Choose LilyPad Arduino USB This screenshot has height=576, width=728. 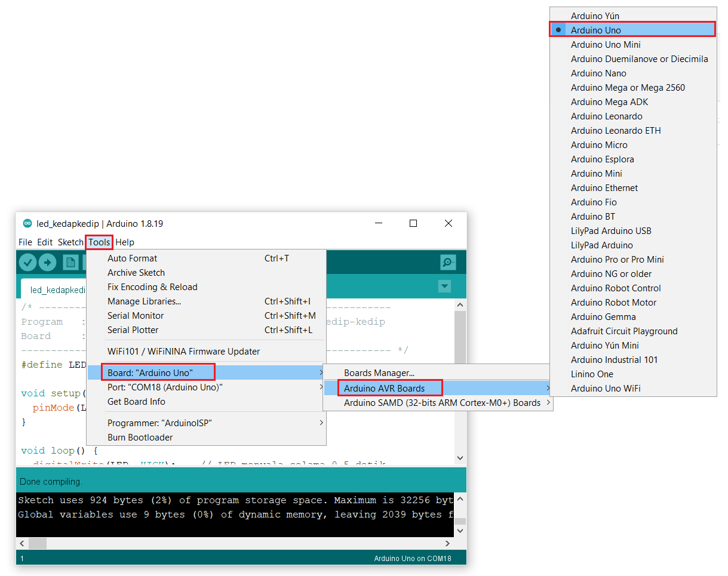coord(633,231)
